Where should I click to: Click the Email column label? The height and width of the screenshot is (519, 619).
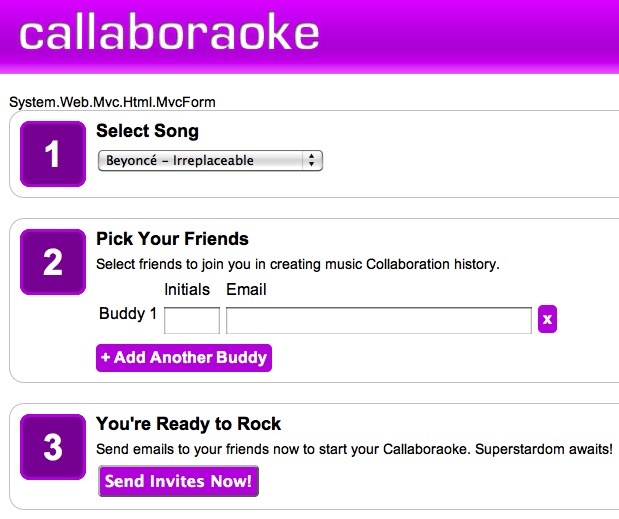tap(246, 290)
